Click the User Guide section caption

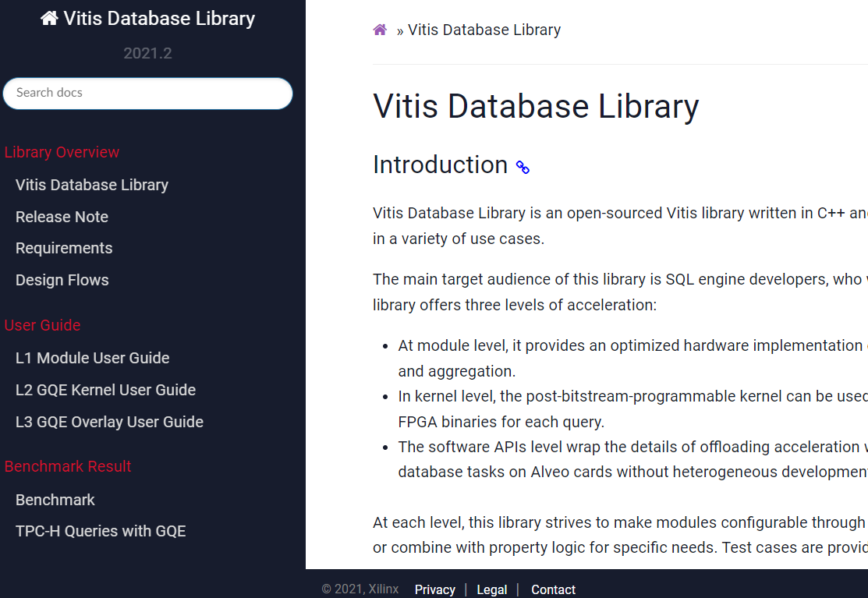point(43,325)
